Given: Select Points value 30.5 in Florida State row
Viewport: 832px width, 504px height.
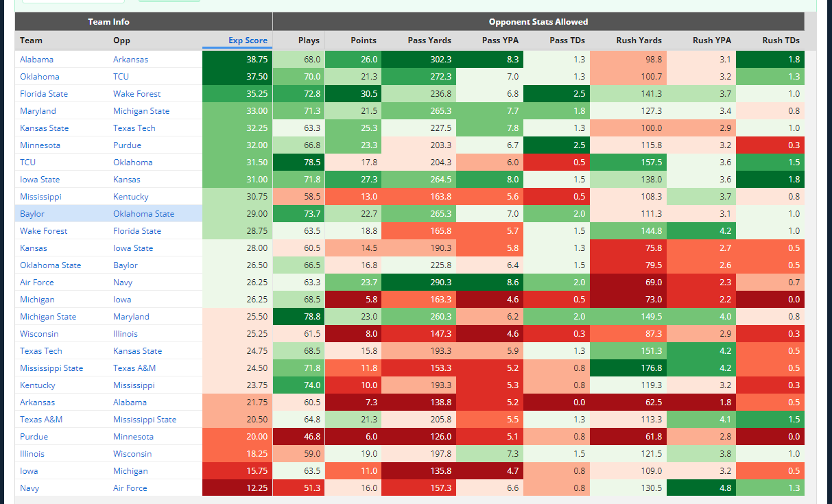Looking at the screenshot, I should [x=353, y=94].
